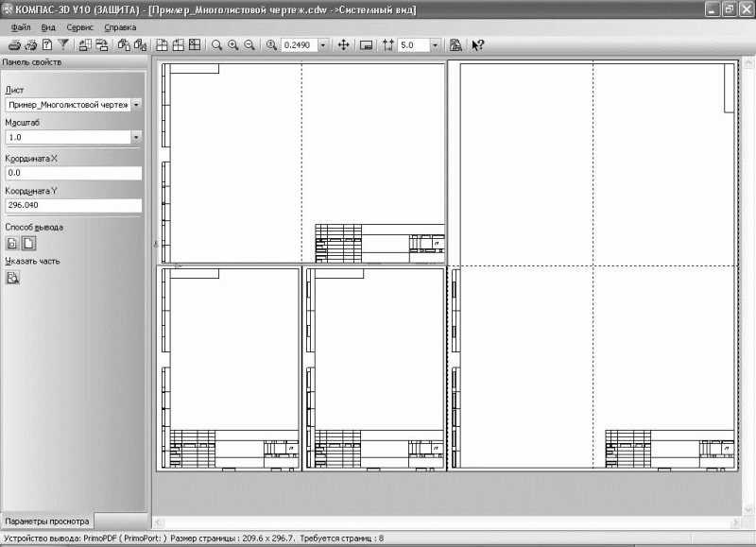
Task: Open the Вид menu
Action: click(x=48, y=27)
